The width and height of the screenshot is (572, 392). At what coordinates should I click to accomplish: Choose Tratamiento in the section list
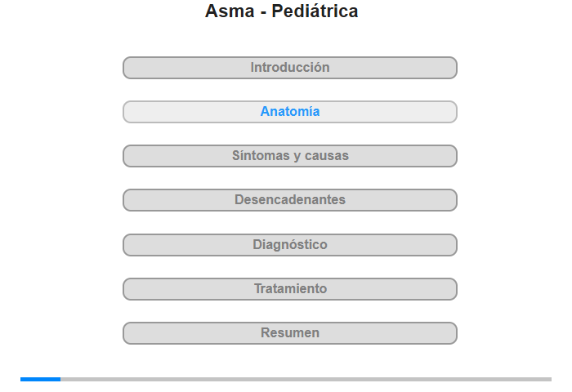point(290,289)
